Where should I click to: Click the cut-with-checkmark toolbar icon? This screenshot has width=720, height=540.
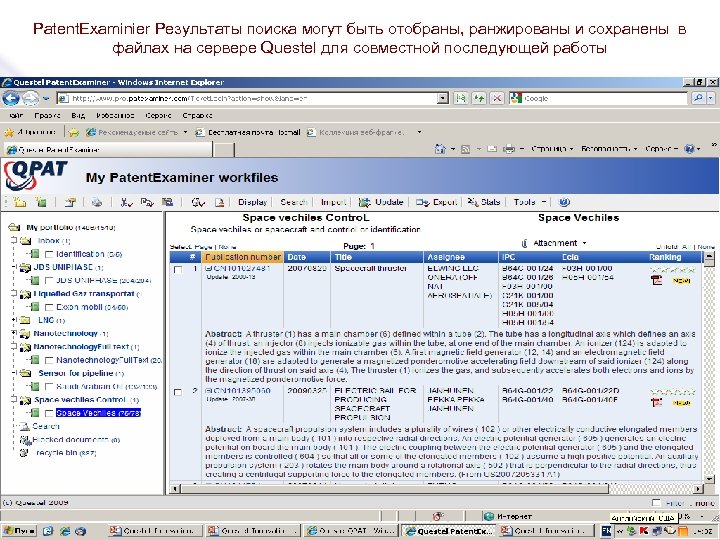tap(126, 202)
